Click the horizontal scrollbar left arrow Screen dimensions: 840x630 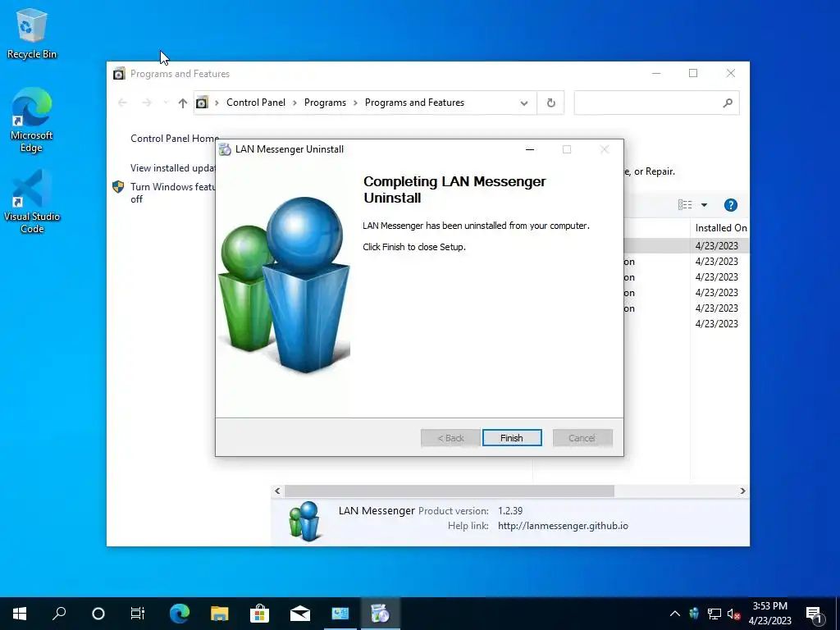coord(277,491)
